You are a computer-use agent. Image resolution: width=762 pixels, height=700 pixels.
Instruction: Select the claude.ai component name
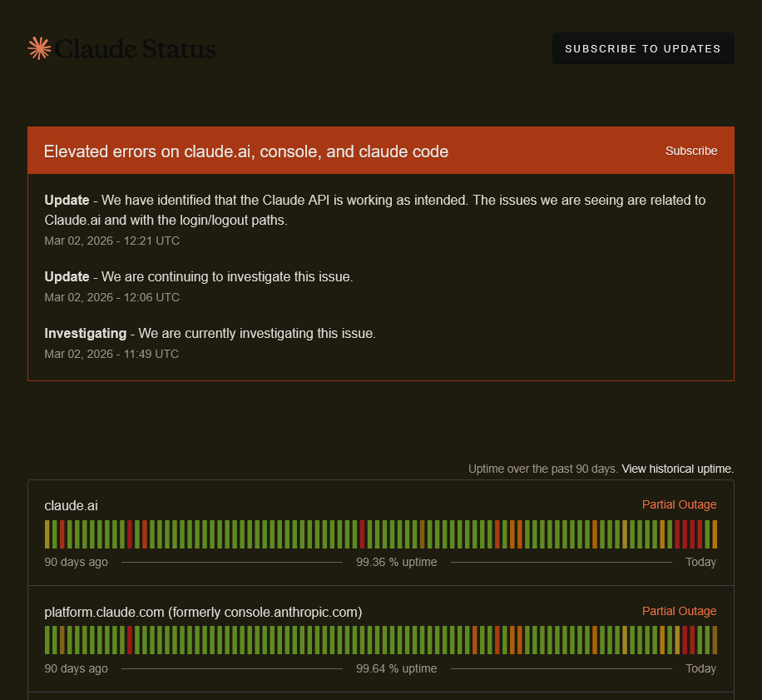tap(71, 505)
